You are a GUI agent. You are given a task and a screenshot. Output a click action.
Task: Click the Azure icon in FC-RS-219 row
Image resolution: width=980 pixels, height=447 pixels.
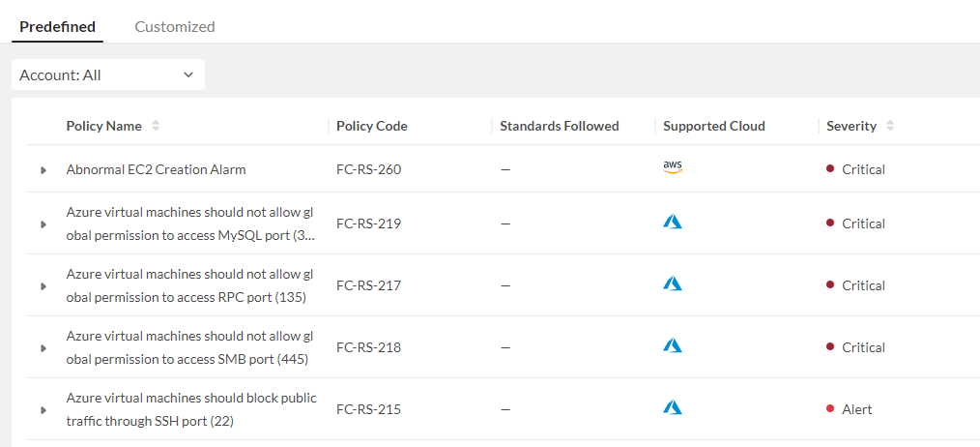(673, 223)
